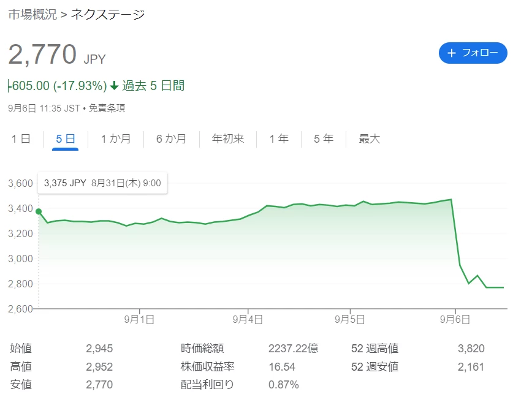This screenshot has width=532, height=397.
Task: Open the 市場概況 breadcrumb link
Action: coord(32,15)
